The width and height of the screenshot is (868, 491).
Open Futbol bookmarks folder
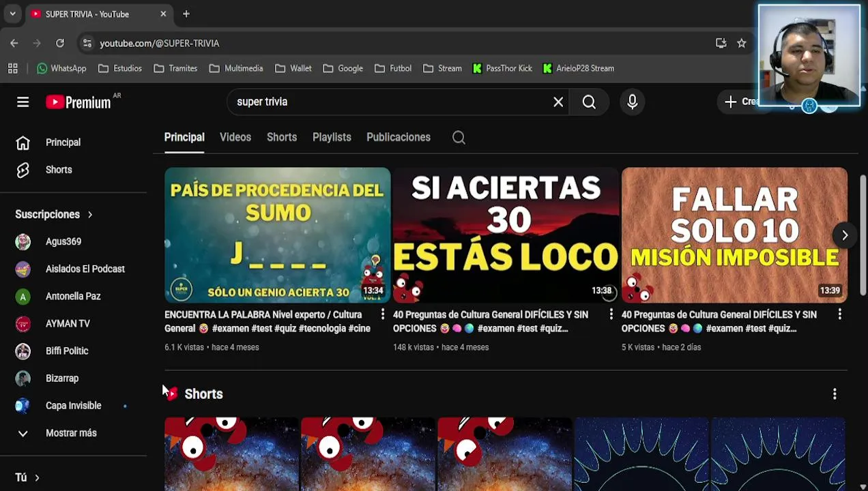pyautogui.click(x=393, y=68)
